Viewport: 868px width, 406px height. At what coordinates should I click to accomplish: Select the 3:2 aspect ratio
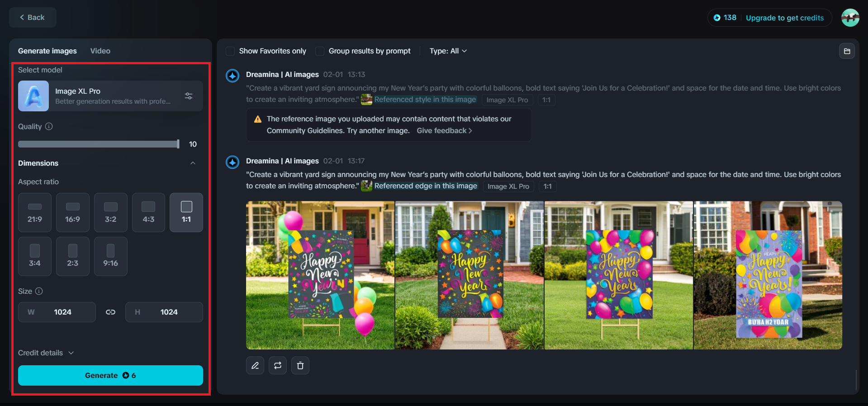point(111,212)
